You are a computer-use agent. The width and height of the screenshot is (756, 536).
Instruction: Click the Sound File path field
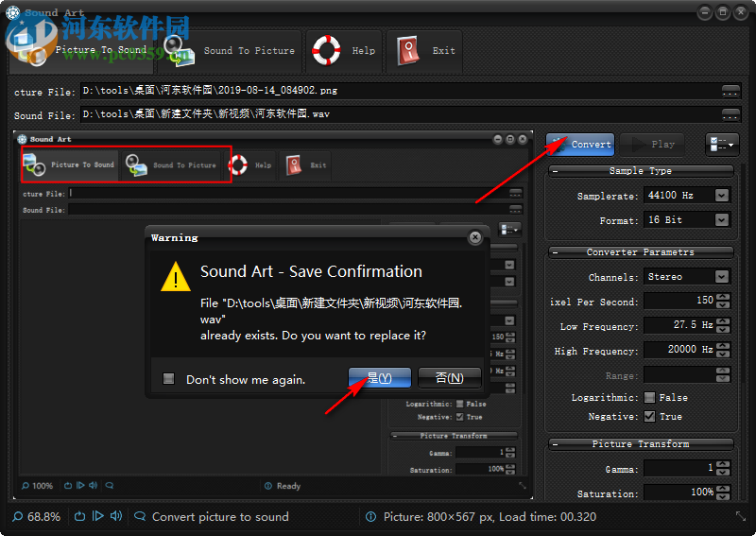tap(400, 114)
